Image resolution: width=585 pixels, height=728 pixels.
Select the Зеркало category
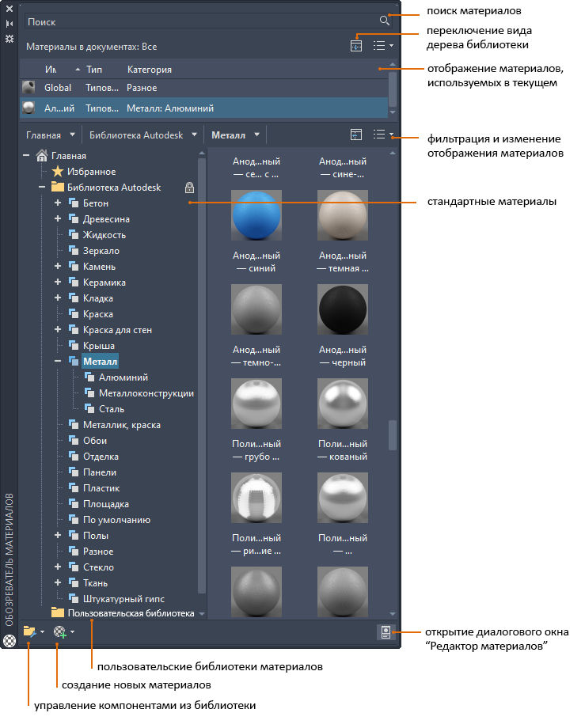(101, 251)
